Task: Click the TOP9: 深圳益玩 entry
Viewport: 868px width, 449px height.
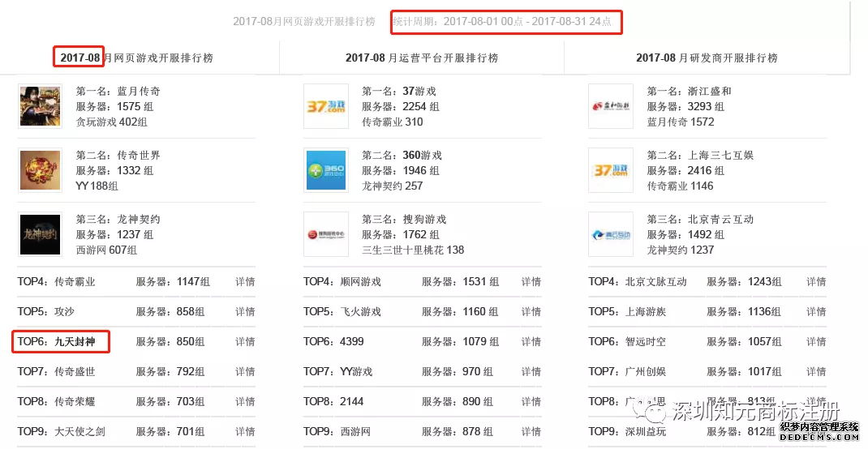Action: click(627, 431)
